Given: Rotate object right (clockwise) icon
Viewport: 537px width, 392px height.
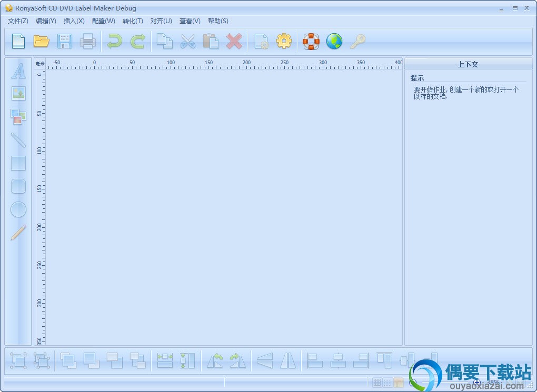Looking at the screenshot, I should [x=237, y=360].
